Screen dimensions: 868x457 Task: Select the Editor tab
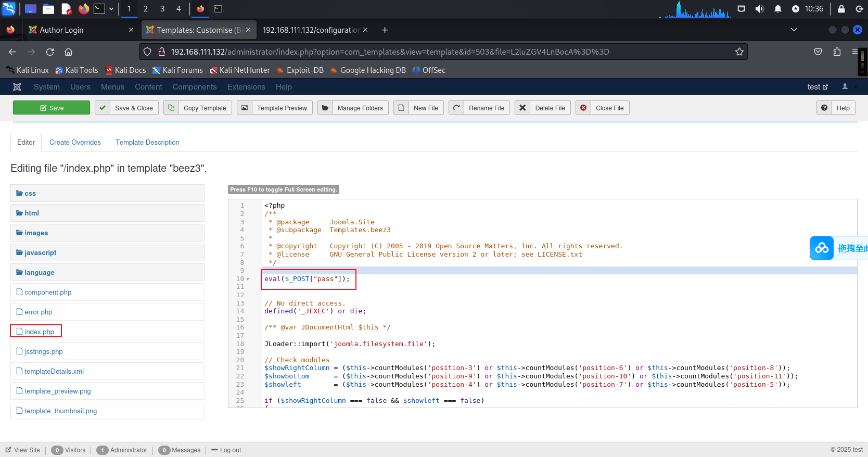point(26,142)
